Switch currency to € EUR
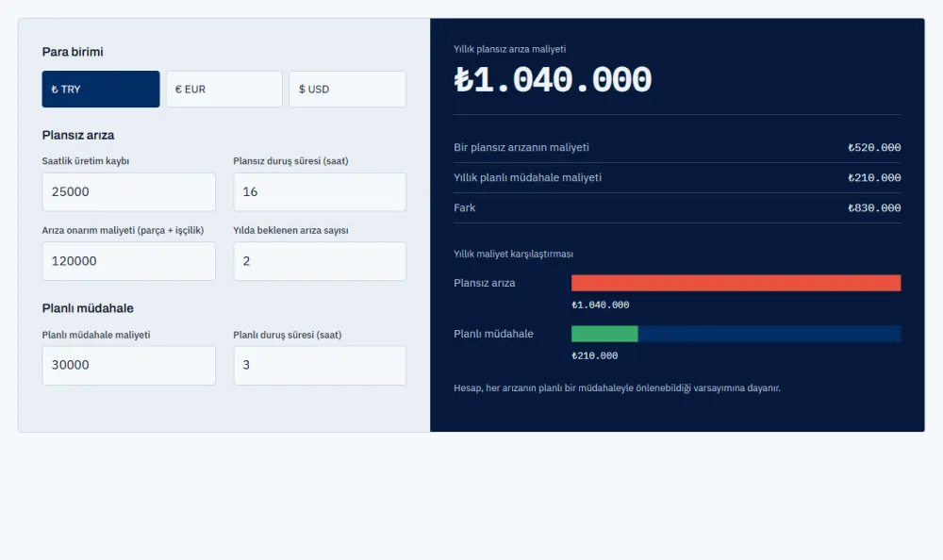943x560 pixels. pos(224,89)
